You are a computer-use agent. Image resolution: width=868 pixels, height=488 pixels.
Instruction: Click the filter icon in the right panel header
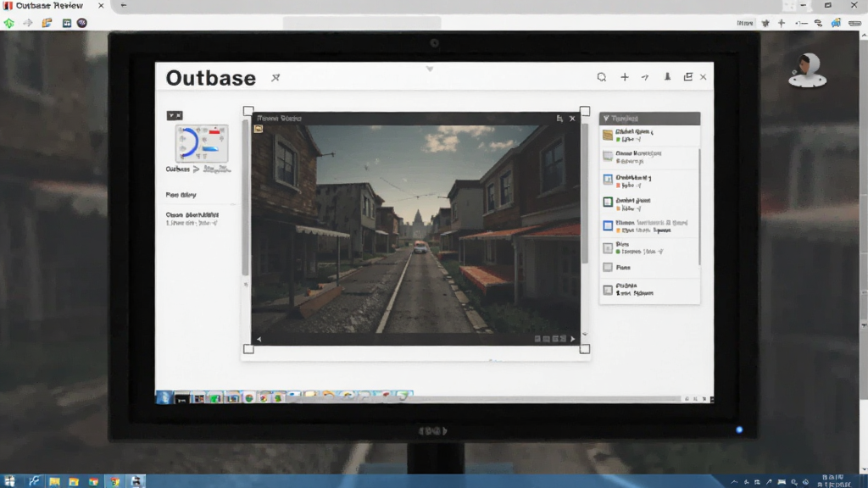(606, 119)
